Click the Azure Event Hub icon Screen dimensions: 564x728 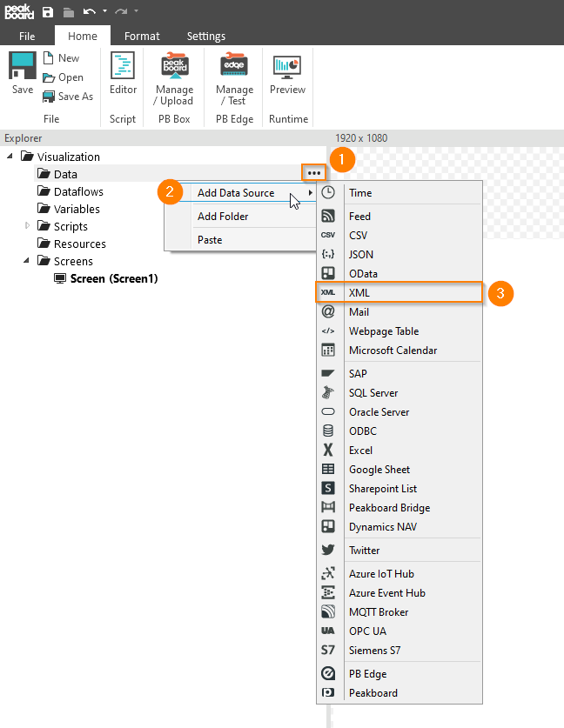(328, 592)
